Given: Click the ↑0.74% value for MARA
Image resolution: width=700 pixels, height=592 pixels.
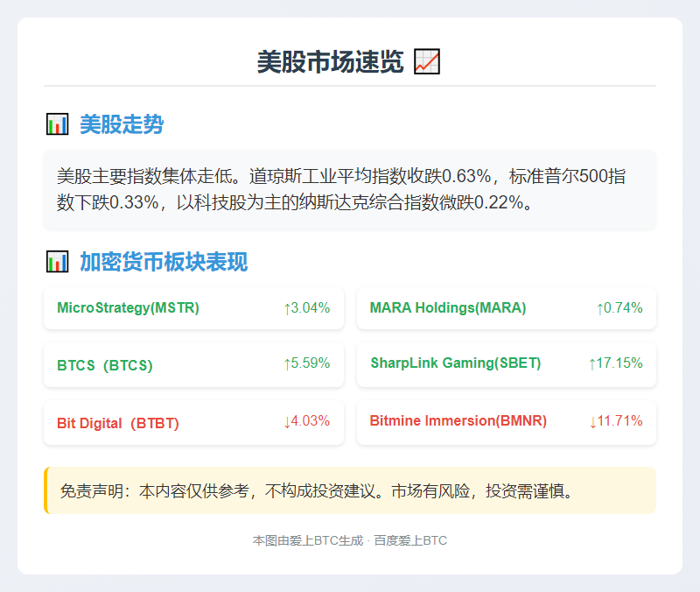Looking at the screenshot, I should tap(619, 308).
